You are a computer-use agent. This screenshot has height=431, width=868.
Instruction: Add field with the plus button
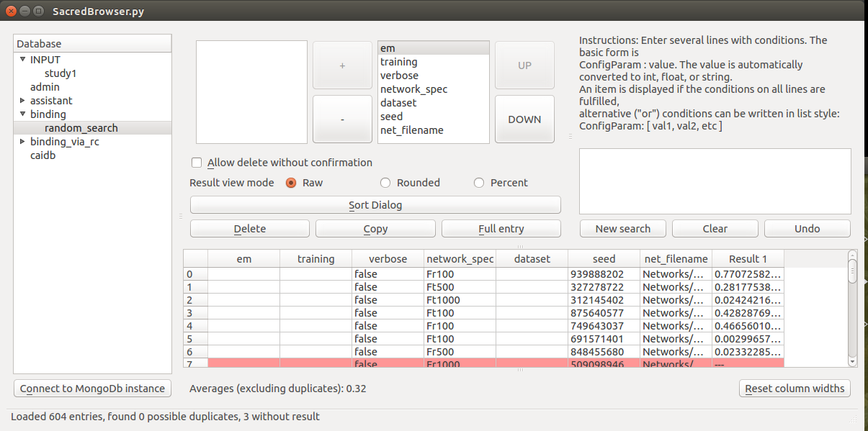pos(342,65)
